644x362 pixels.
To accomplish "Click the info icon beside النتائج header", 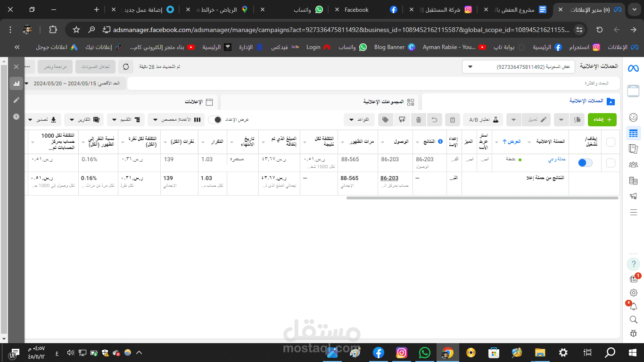I will 440,141.
